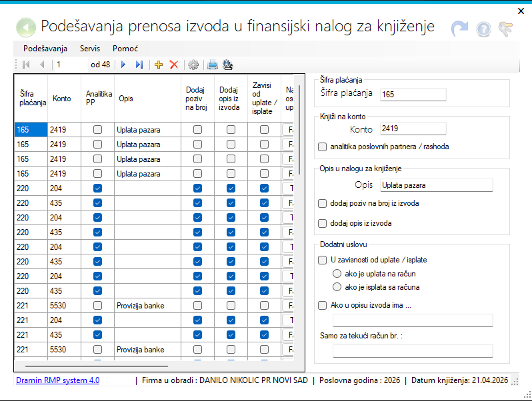This screenshot has width=532, height=401.
Task: Select ako je uplata na račun
Action: 337,274
